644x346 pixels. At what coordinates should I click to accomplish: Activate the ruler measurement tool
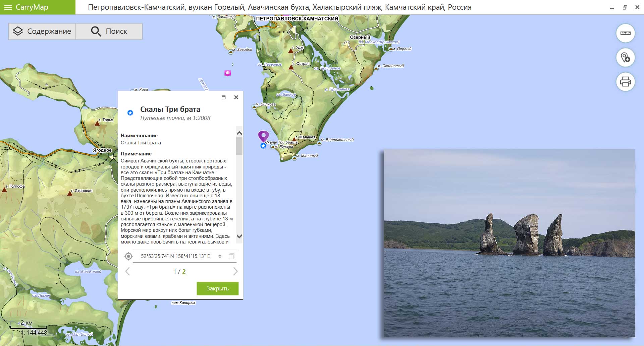(x=625, y=33)
